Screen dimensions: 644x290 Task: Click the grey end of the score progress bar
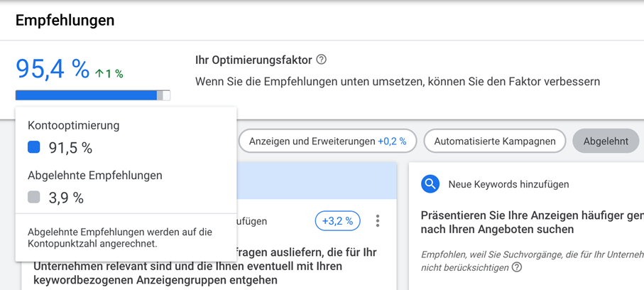tap(164, 95)
